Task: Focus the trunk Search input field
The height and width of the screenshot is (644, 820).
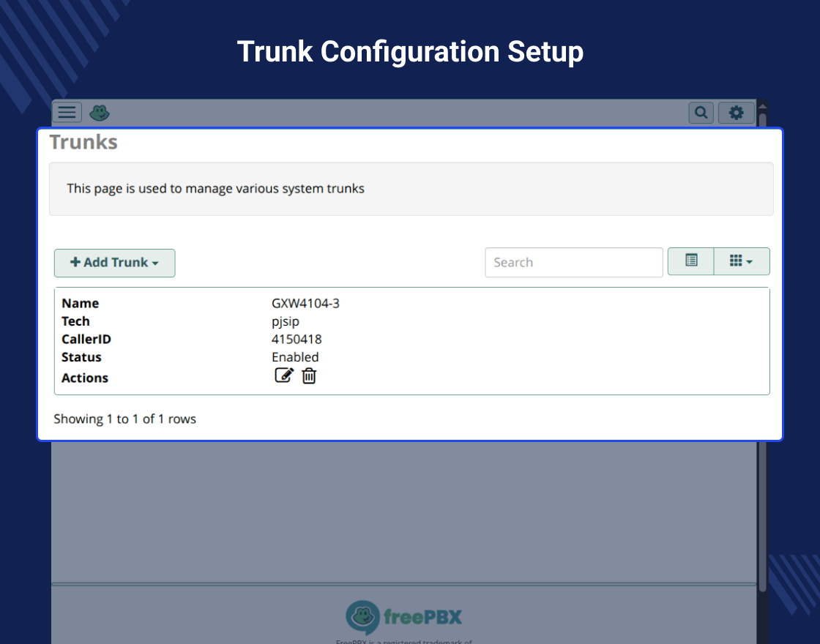Action: click(573, 263)
